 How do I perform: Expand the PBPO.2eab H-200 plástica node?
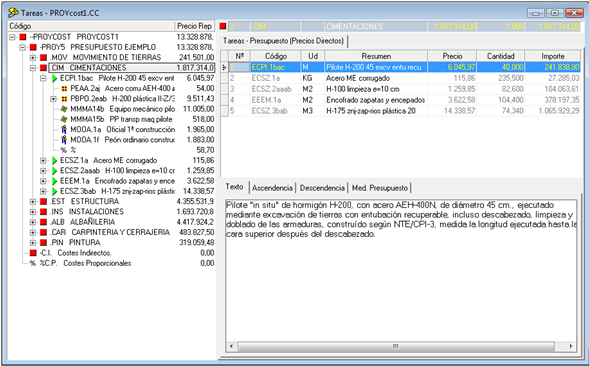point(53,99)
